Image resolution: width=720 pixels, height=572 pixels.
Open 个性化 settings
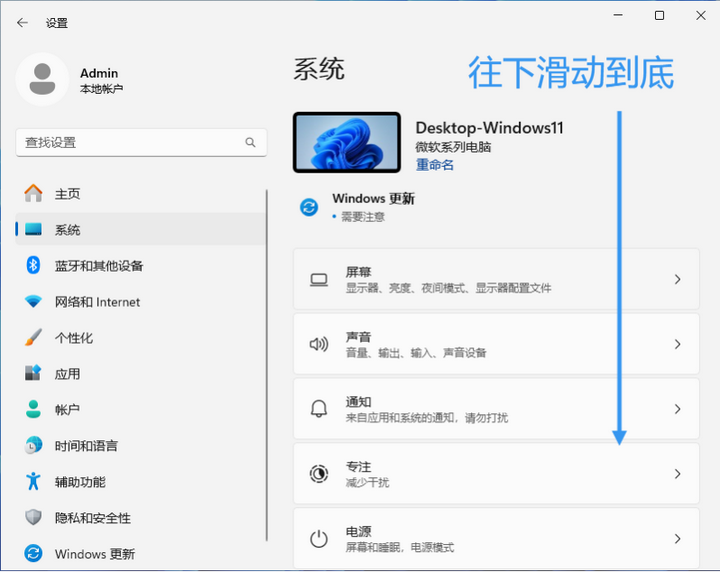click(141, 337)
